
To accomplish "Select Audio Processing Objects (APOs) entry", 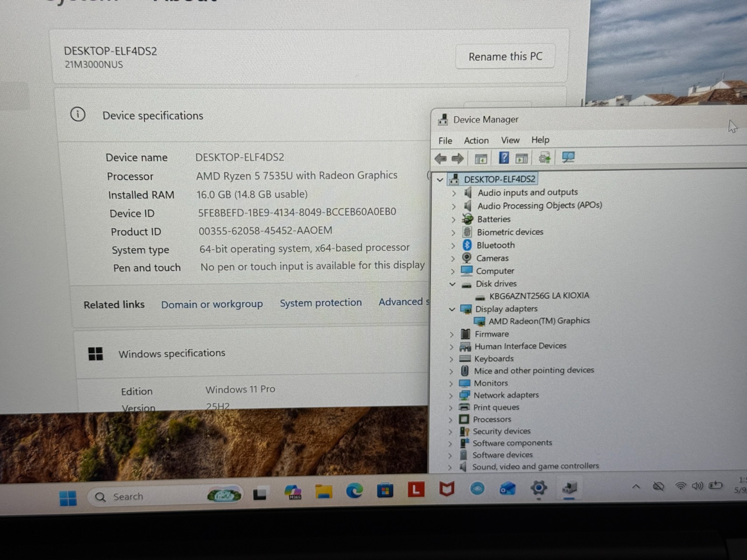I will coord(539,206).
